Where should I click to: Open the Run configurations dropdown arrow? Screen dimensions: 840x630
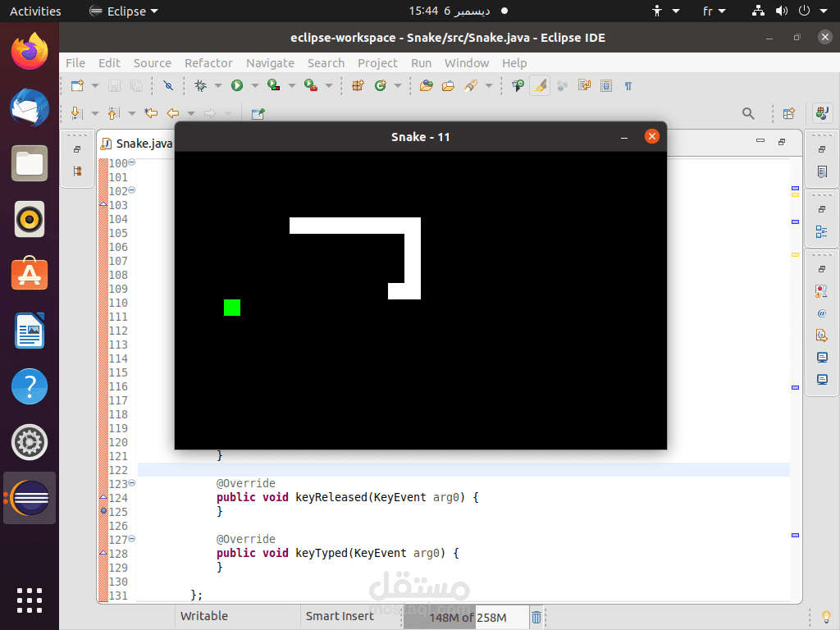tap(255, 85)
